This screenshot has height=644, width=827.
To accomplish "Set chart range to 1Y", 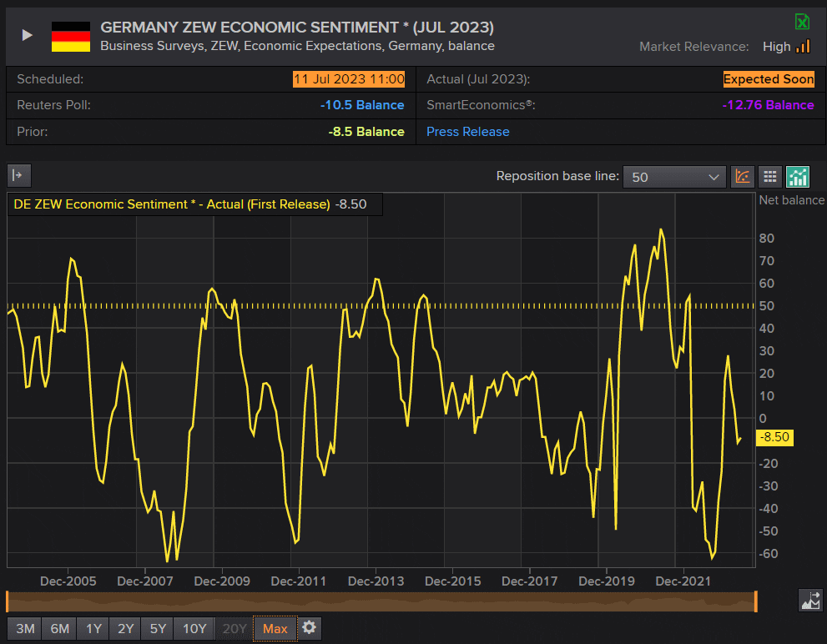I will 93,628.
